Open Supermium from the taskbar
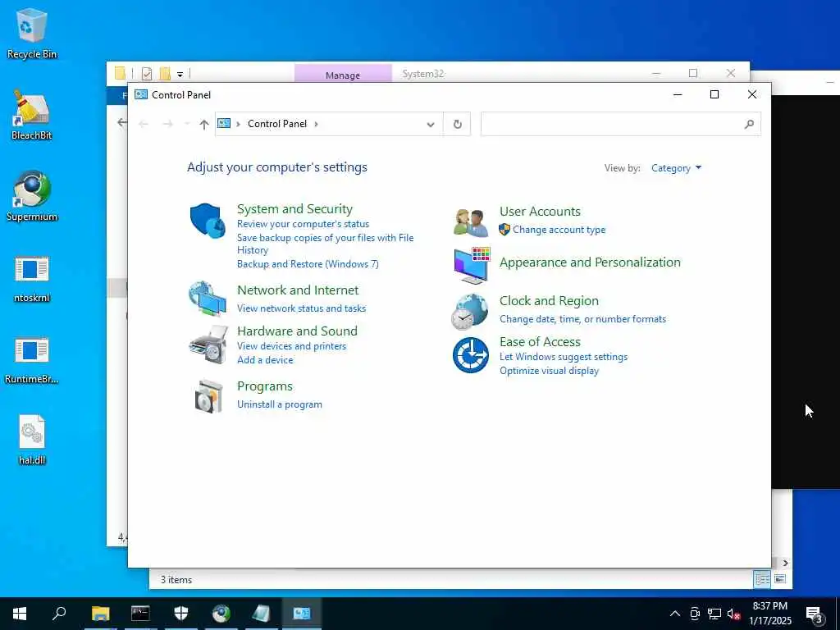 click(x=221, y=614)
